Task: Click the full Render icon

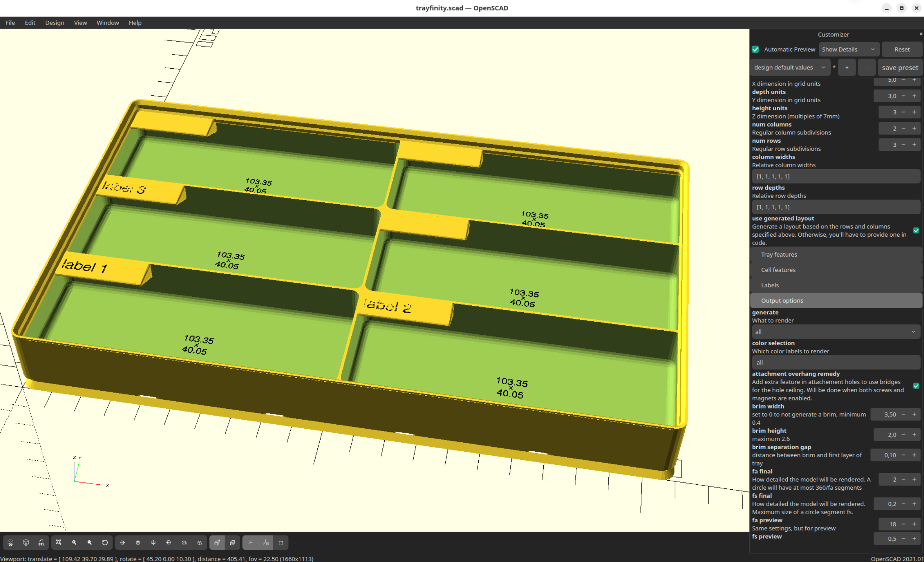Action: point(26,542)
